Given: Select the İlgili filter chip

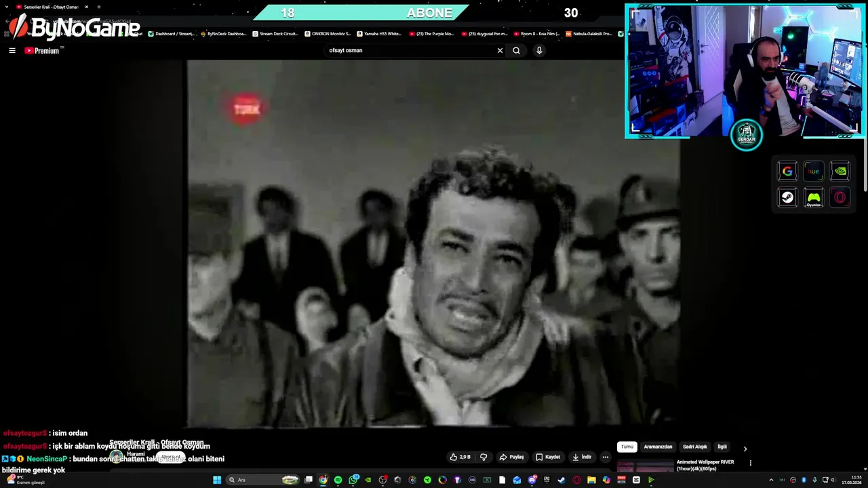Looking at the screenshot, I should (x=722, y=447).
